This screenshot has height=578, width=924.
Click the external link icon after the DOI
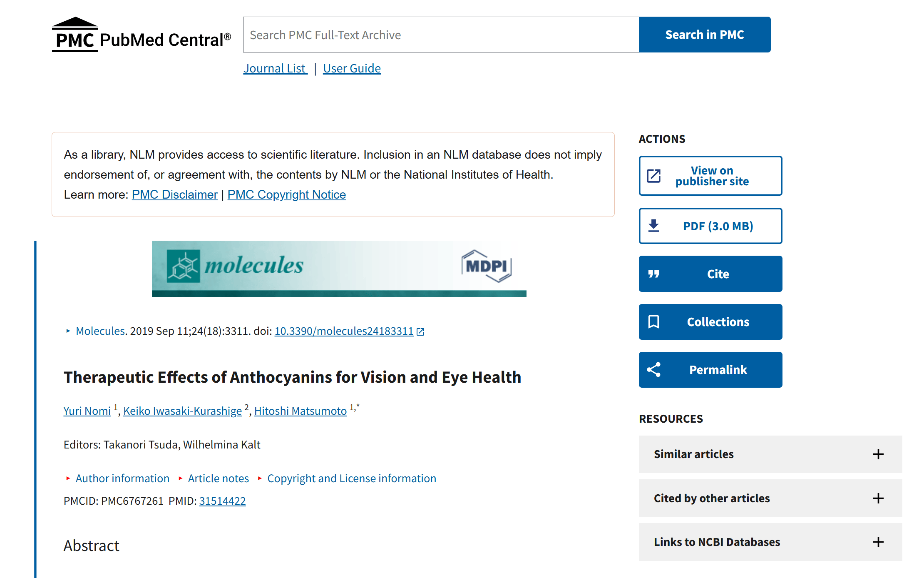point(420,331)
